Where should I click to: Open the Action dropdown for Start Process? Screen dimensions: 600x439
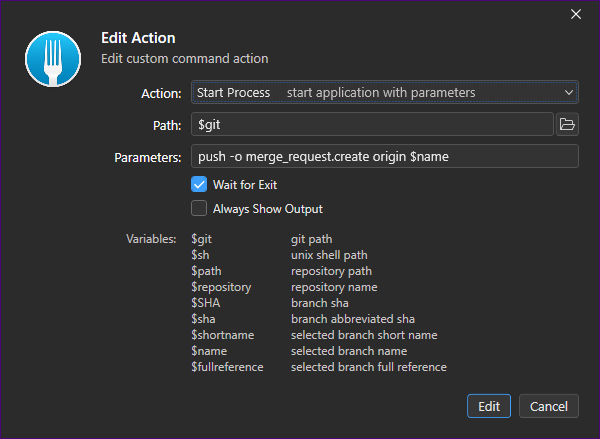pos(385,92)
